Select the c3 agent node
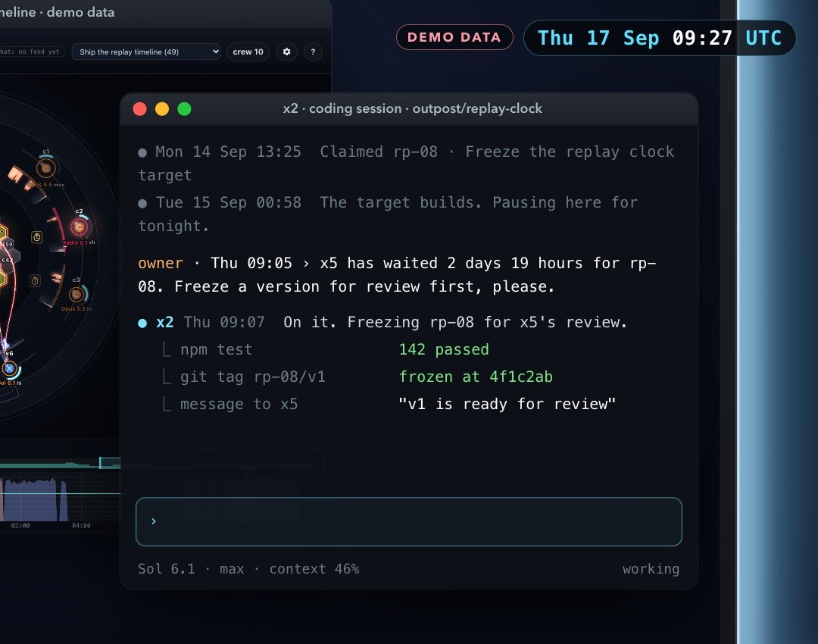 click(x=76, y=294)
